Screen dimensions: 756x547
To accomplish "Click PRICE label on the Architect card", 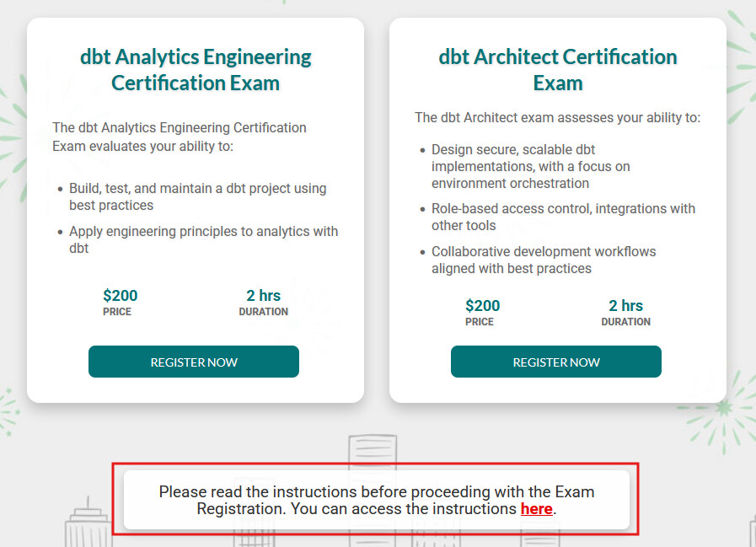I will point(480,322).
